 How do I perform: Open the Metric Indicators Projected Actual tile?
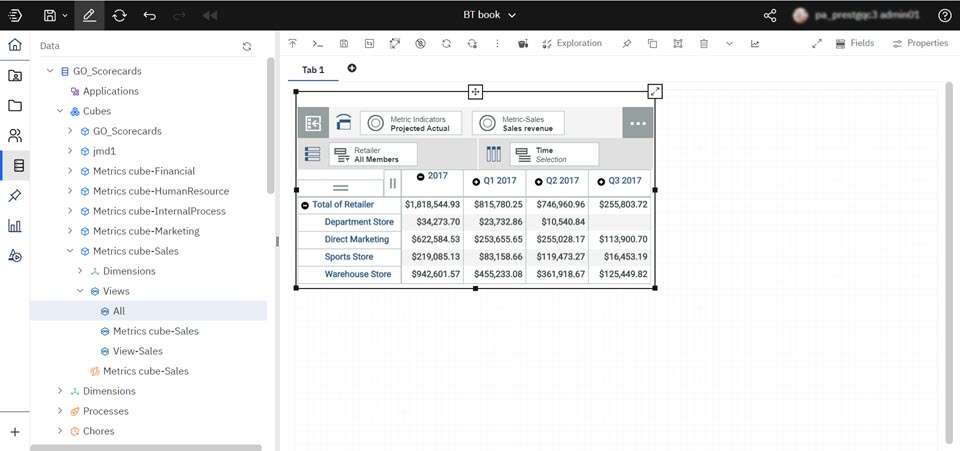[x=411, y=123]
